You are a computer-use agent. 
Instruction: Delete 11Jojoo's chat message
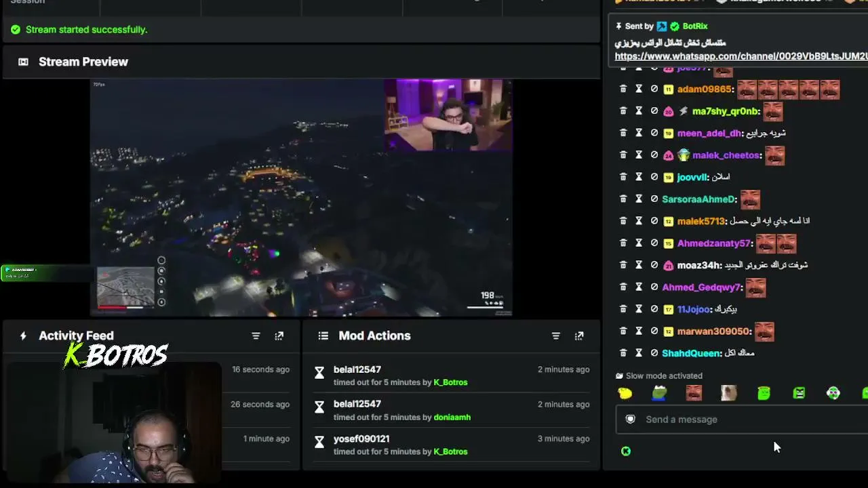623,309
